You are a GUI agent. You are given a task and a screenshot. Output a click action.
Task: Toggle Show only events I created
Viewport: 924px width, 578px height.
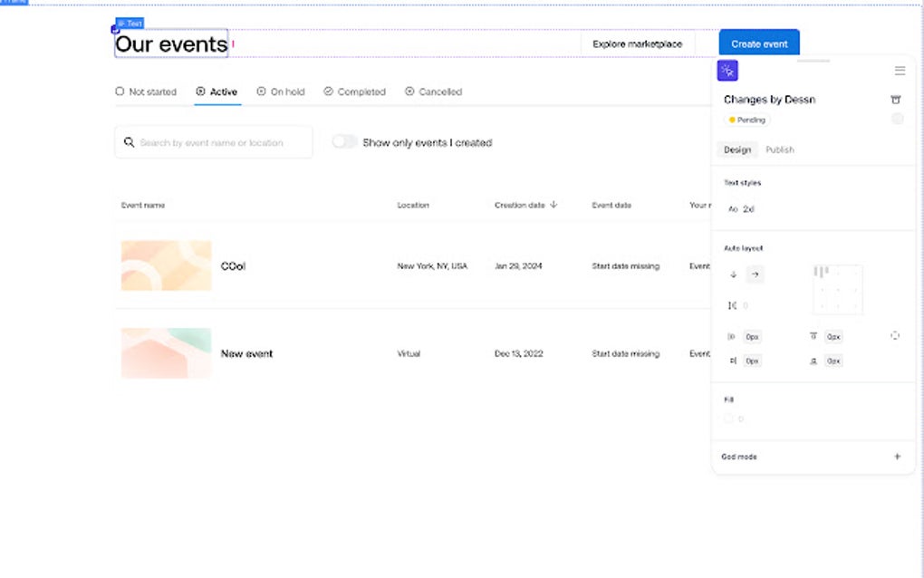point(344,142)
